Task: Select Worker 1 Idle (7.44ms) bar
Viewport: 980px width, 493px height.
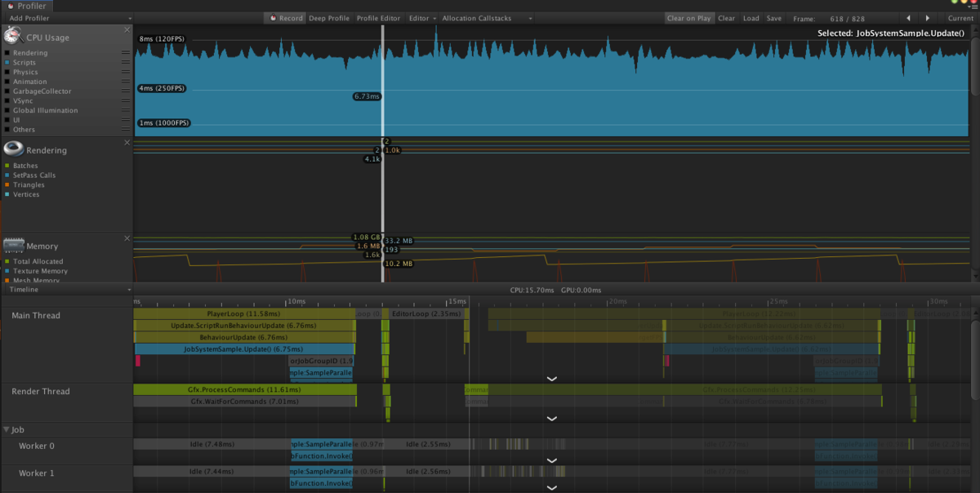Action: pyautogui.click(x=212, y=472)
